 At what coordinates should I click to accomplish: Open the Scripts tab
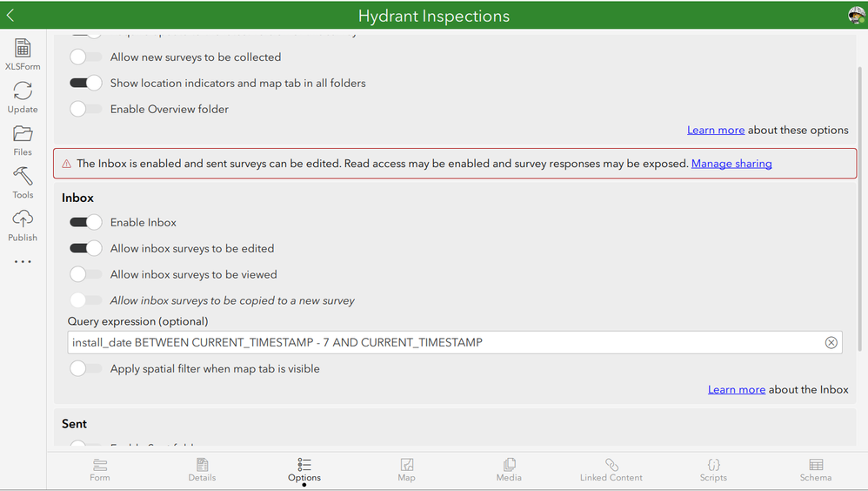[713, 469]
